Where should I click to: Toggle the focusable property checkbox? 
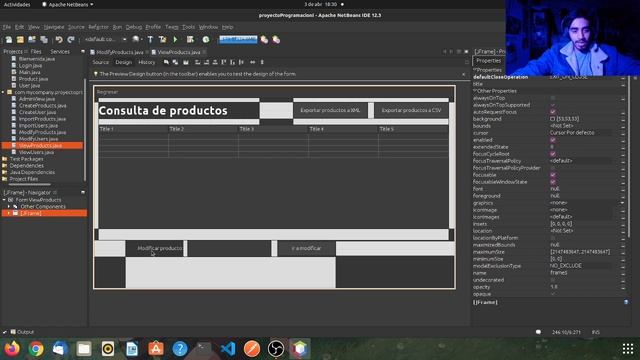pyautogui.click(x=553, y=175)
